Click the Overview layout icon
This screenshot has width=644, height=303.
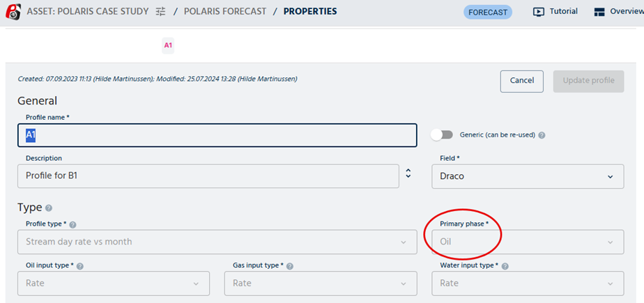(599, 12)
